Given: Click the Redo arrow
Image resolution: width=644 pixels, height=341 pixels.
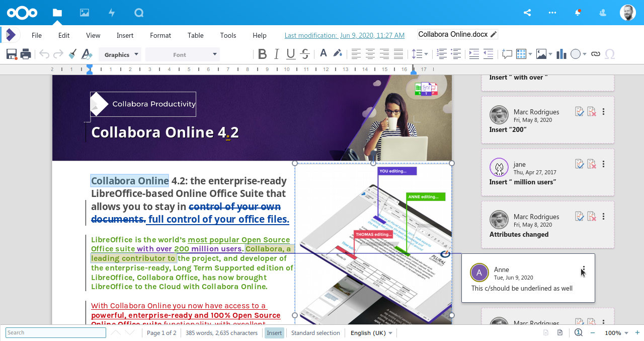Looking at the screenshot, I should (58, 54).
